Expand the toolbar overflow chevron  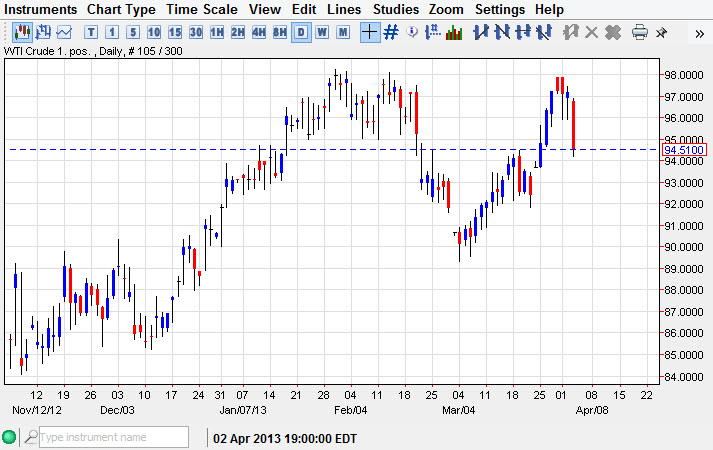(699, 32)
